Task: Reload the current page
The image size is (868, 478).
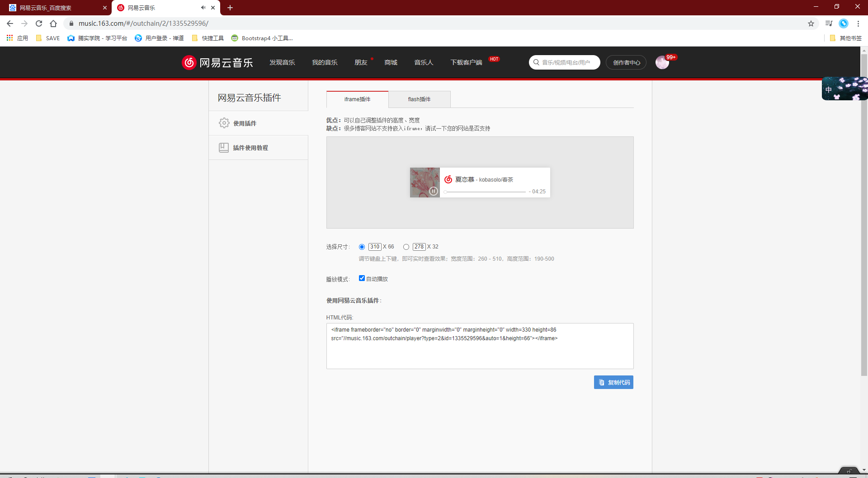Action: [39, 23]
